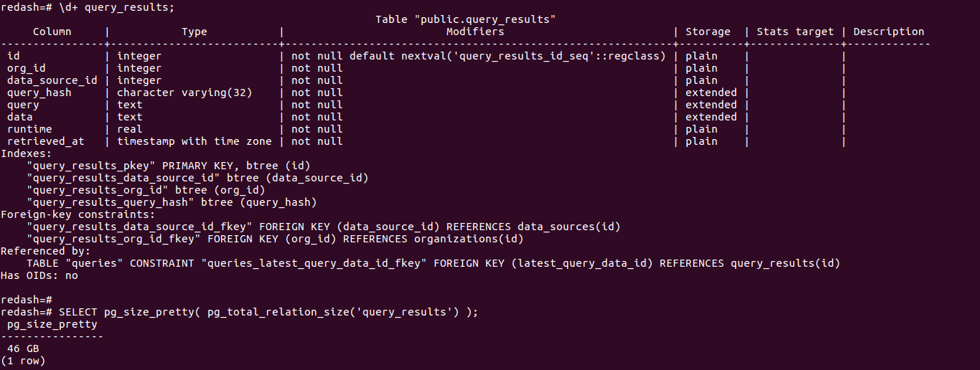Image resolution: width=980 pixels, height=370 pixels.
Task: Click the "Description" column header
Action: click(889, 32)
